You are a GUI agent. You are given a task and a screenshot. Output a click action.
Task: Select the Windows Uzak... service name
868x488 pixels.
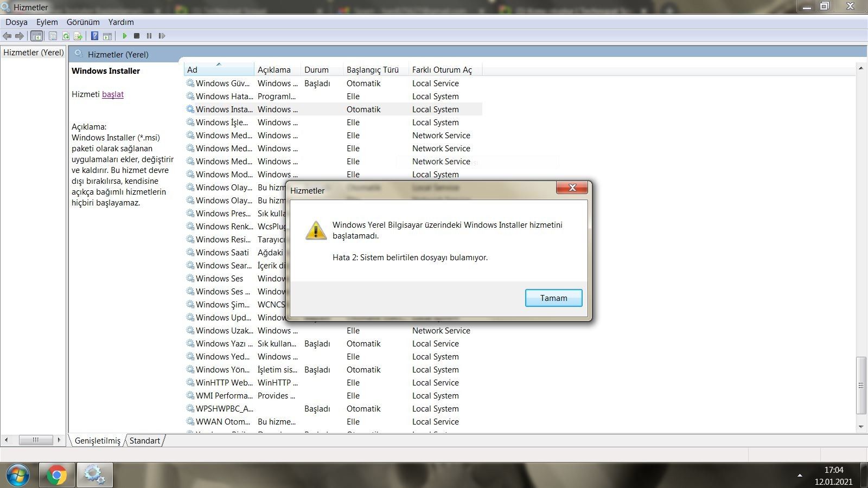point(224,330)
